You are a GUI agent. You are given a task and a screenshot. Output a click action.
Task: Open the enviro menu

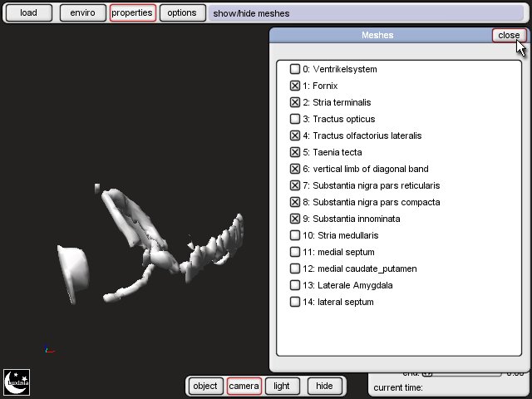82,13
